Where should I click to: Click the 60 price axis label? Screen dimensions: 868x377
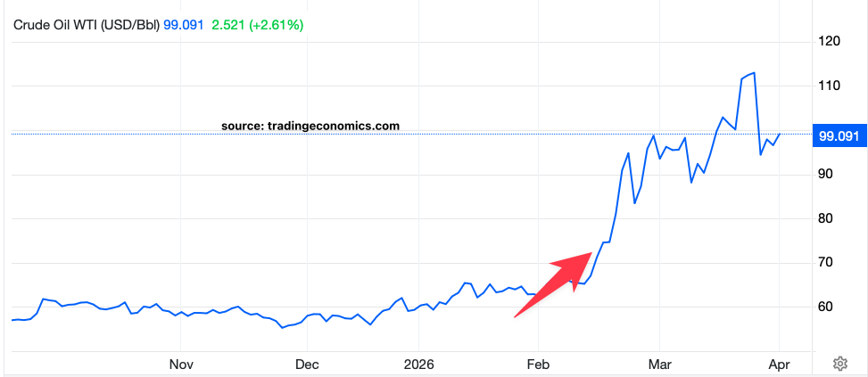827,307
